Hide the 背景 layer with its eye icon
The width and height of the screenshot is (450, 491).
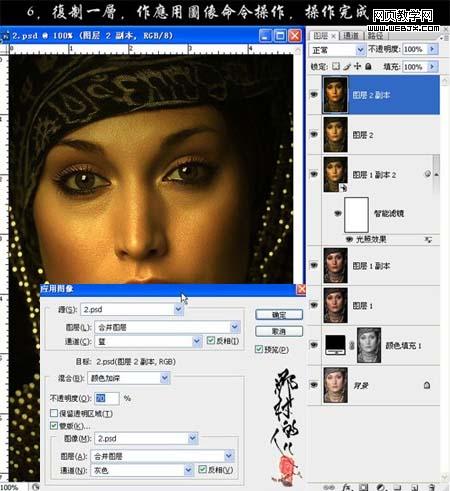click(x=314, y=385)
